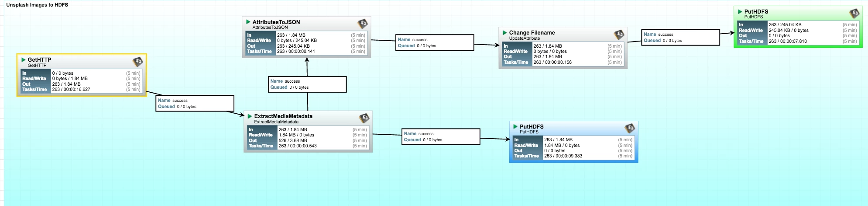Image resolution: width=868 pixels, height=206 pixels.
Task: Click blue PutHDFS Tasks/Time value 263 / 00:00:09.383
Action: (563, 156)
